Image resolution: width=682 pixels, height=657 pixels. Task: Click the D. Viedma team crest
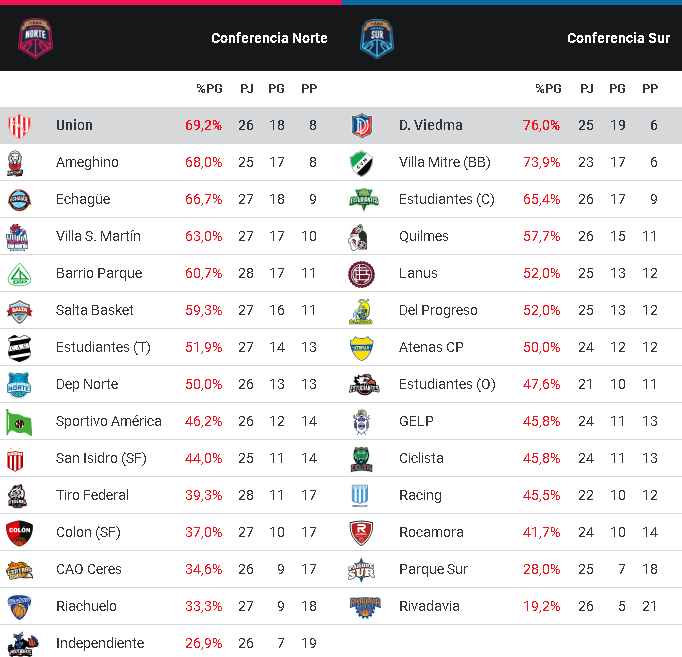point(361,125)
